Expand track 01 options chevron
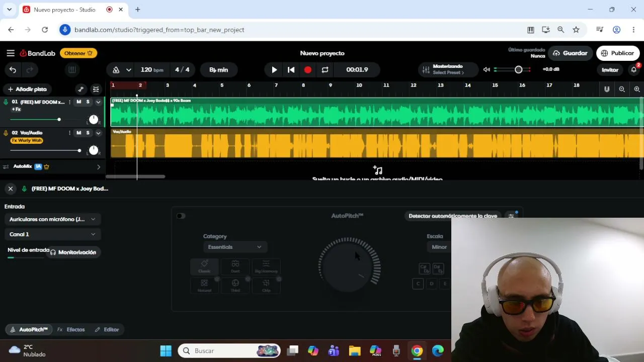Screen dimensions: 644x362 [x=98, y=102]
